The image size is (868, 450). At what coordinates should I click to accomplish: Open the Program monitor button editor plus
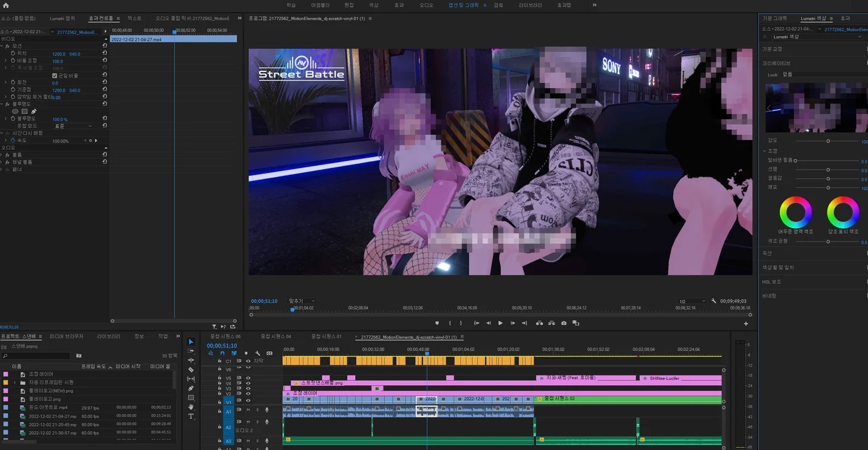(x=746, y=324)
